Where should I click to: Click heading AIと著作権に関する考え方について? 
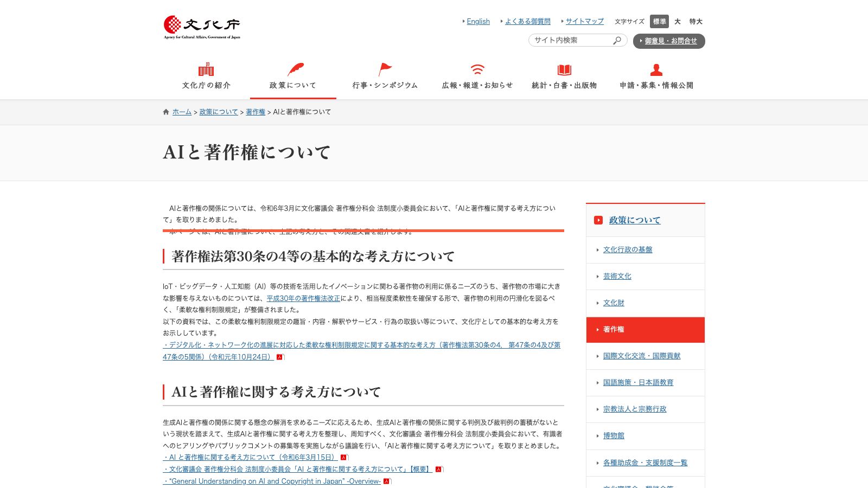coord(276,392)
